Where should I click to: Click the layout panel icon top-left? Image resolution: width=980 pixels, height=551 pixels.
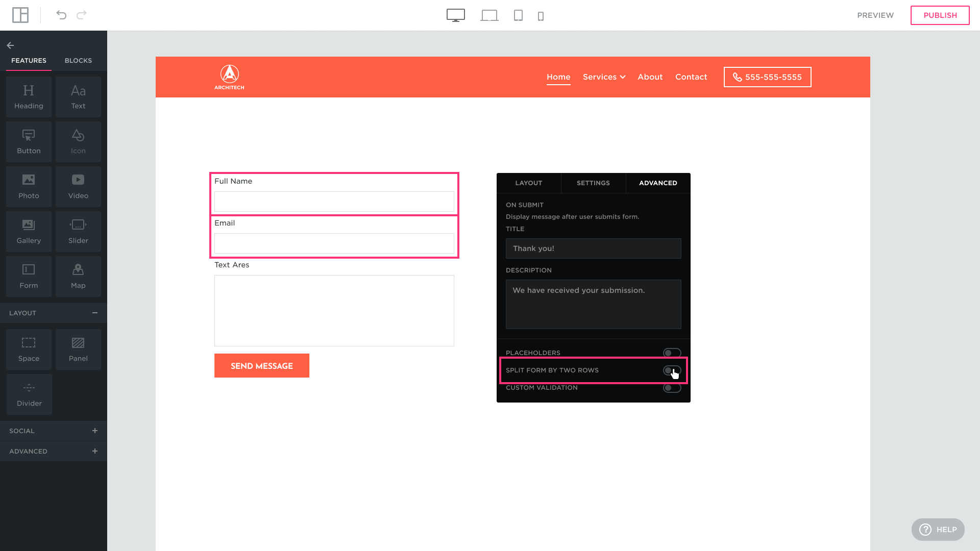pos(20,15)
